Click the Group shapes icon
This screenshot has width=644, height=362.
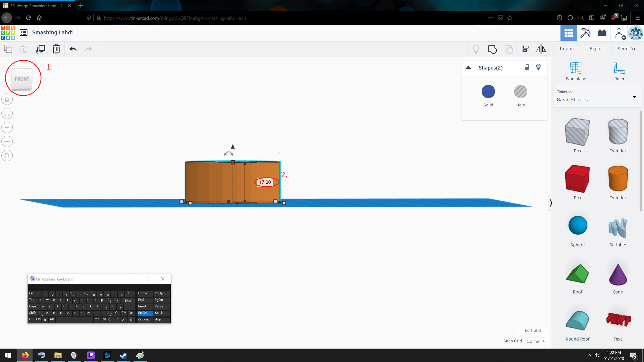[492, 49]
